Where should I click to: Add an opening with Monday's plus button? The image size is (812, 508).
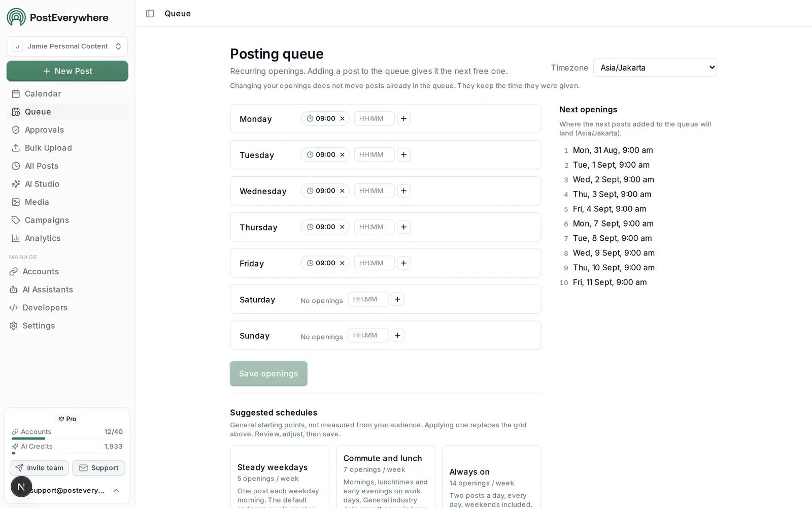tap(403, 118)
